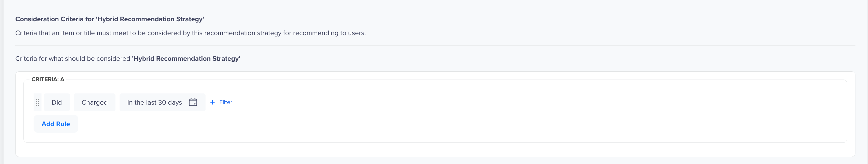This screenshot has height=164, width=868.
Task: Click the grey sidebar strip at left edge
Action: coord(2,82)
